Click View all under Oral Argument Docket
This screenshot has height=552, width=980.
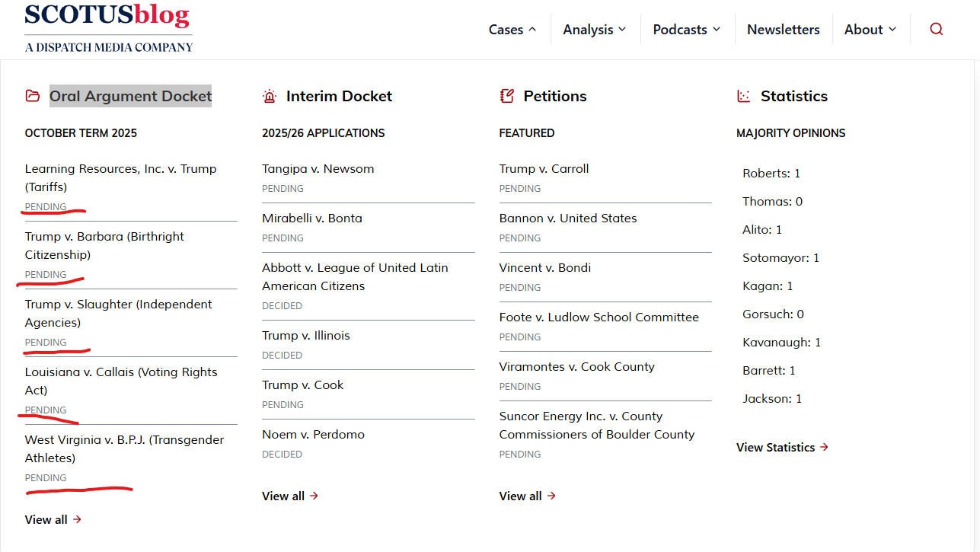click(53, 519)
